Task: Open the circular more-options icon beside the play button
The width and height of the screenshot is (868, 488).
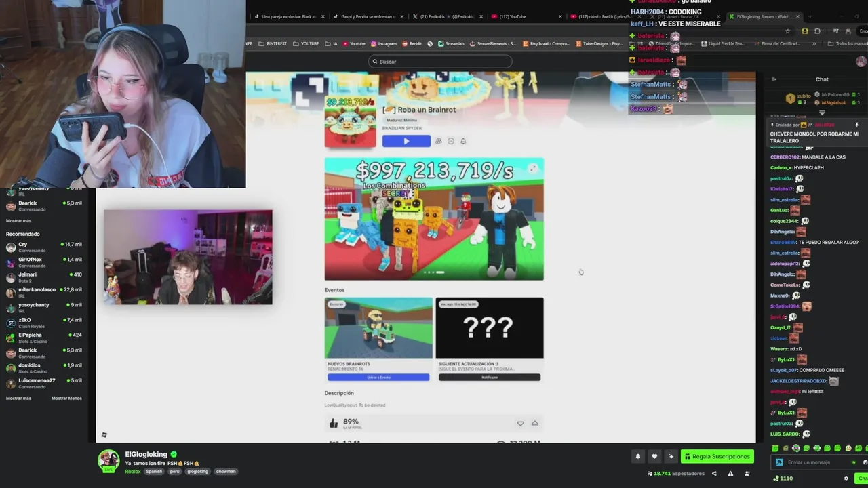Action: pos(451,141)
